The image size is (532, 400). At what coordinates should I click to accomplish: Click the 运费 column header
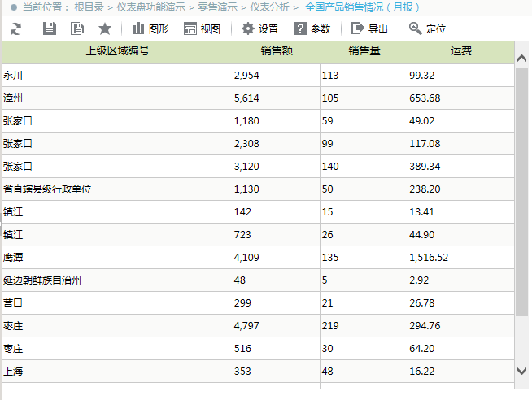click(461, 51)
